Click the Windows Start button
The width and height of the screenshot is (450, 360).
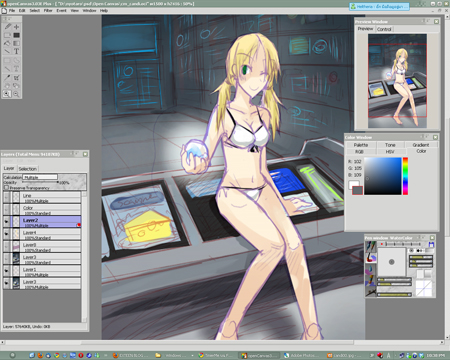pyautogui.click(x=12, y=355)
